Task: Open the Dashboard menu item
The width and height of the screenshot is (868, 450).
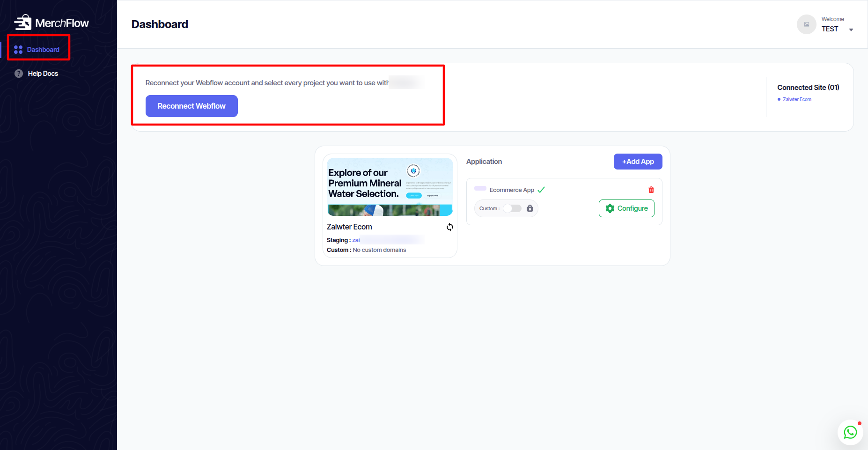Action: 43,50
